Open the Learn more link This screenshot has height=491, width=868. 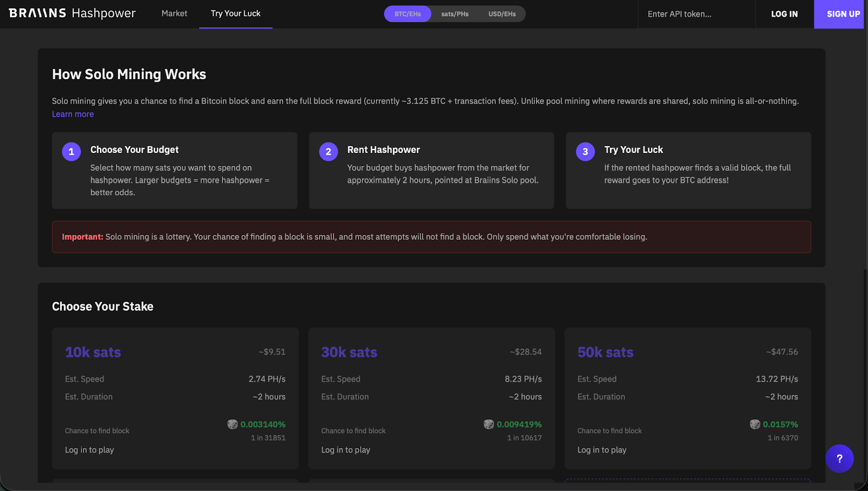click(x=73, y=114)
